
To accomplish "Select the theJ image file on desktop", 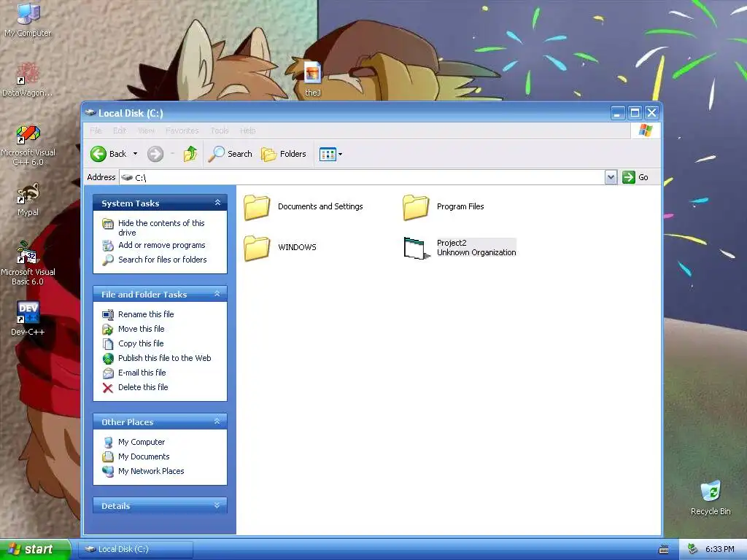I will point(312,79).
